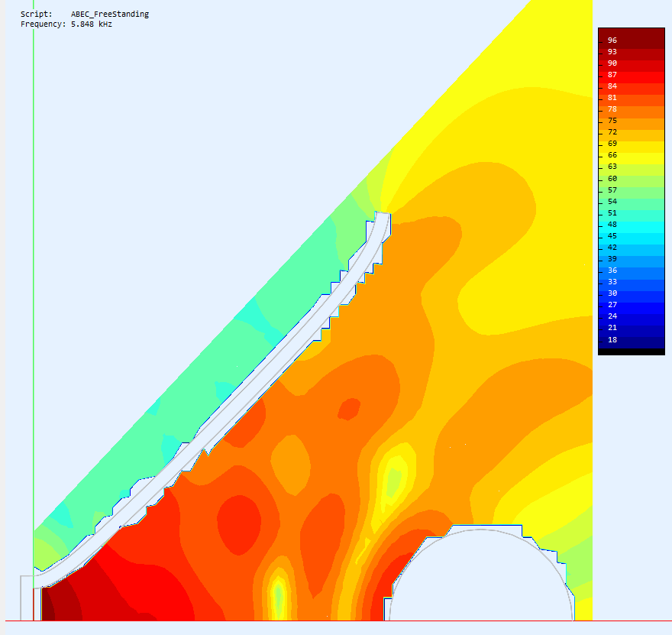The width and height of the screenshot is (672, 635).
Task: Select the 18 dB legend entry
Action: click(x=612, y=340)
